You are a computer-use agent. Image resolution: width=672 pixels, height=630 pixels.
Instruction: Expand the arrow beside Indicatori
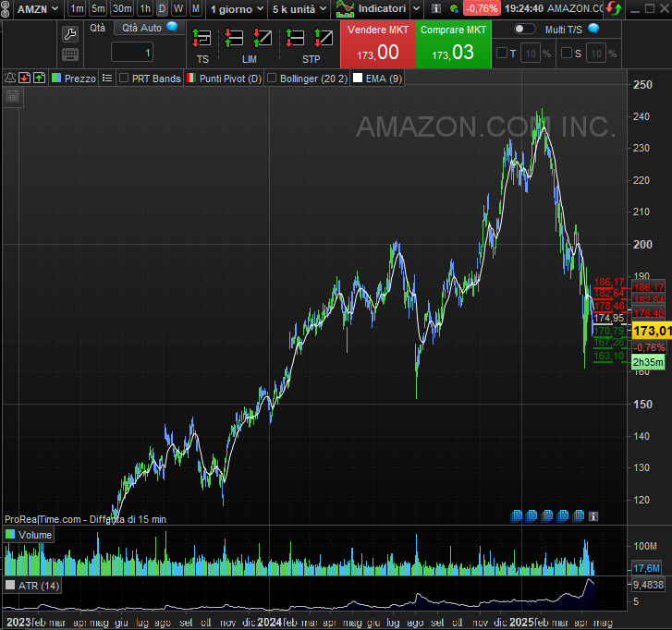[416, 8]
